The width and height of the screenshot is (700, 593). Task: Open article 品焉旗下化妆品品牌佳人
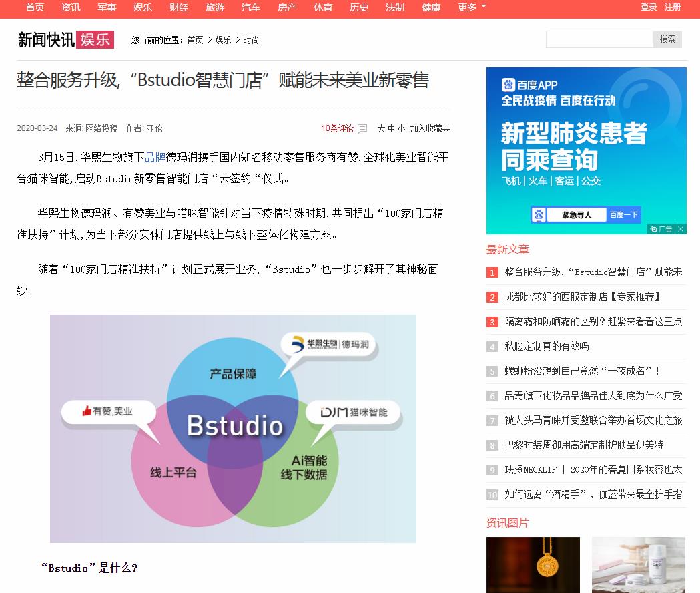pyautogui.click(x=593, y=395)
